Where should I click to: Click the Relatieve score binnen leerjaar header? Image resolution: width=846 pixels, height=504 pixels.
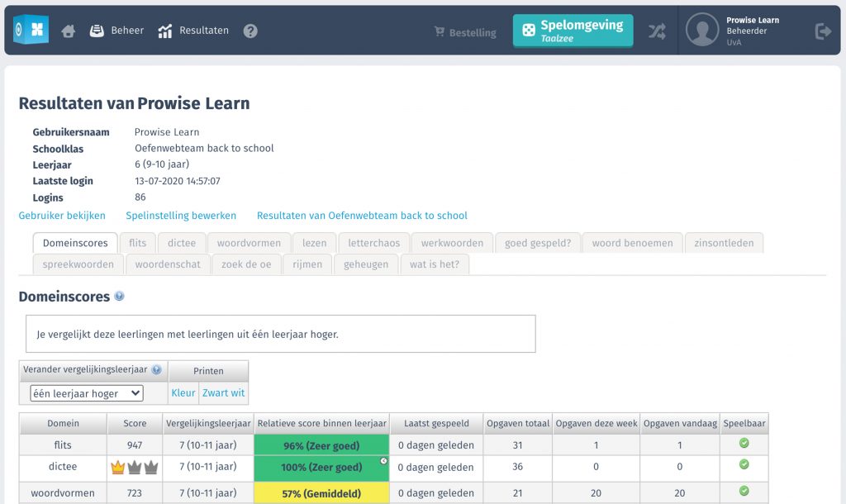(x=322, y=424)
